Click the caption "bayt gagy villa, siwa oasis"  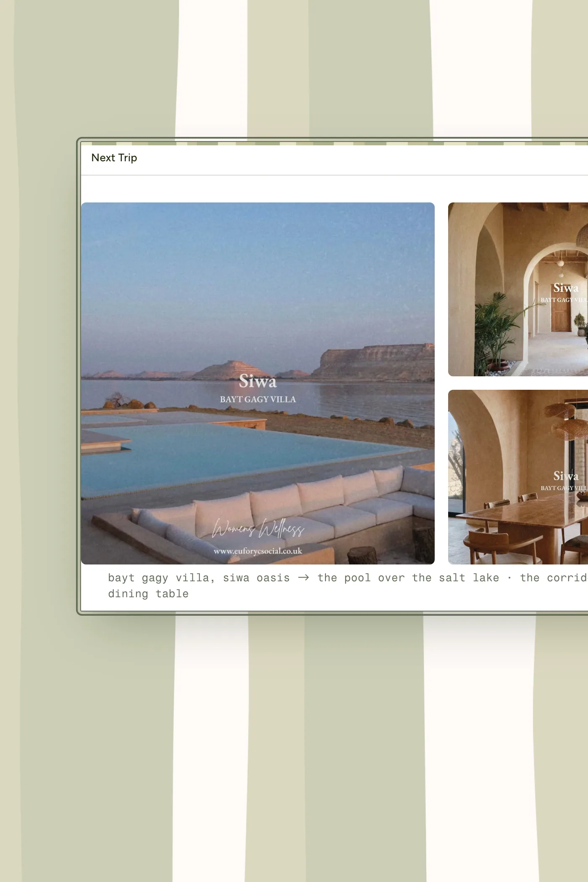pyautogui.click(x=199, y=578)
